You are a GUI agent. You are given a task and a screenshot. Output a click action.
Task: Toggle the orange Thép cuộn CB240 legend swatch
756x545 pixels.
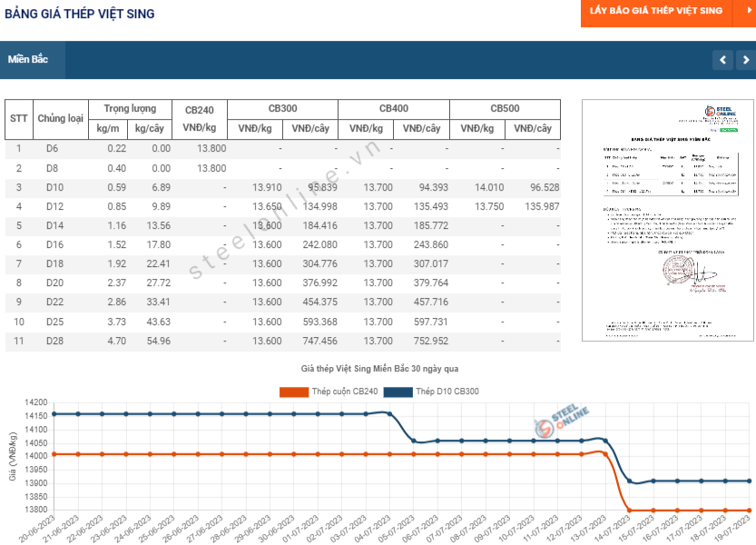pyautogui.click(x=294, y=391)
